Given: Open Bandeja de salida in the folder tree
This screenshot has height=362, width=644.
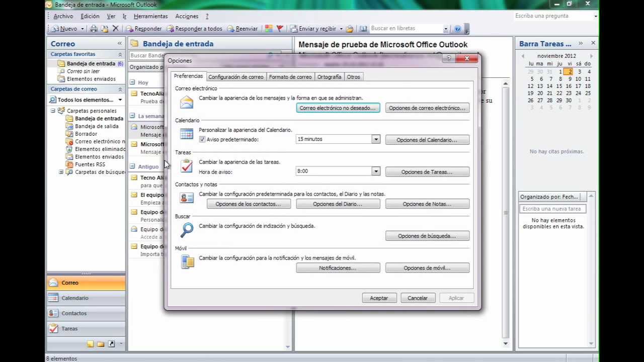Looking at the screenshot, I should (97, 126).
